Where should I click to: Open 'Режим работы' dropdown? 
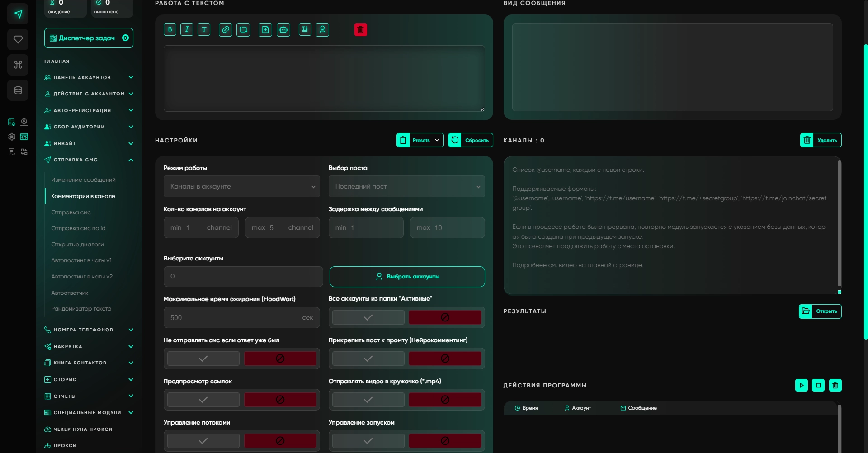click(241, 186)
